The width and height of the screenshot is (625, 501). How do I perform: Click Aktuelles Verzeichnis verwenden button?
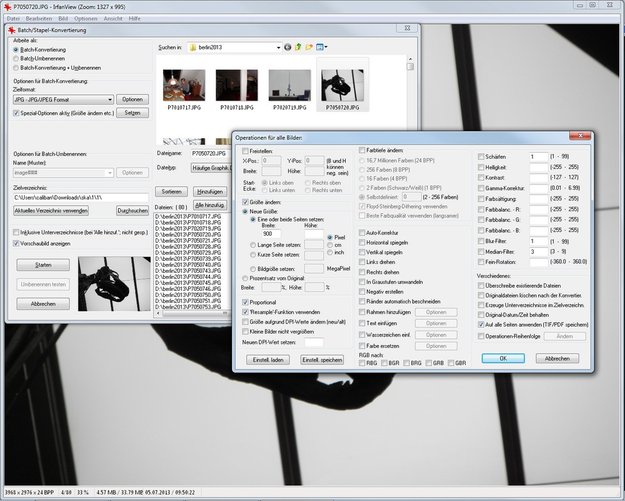pyautogui.click(x=51, y=210)
